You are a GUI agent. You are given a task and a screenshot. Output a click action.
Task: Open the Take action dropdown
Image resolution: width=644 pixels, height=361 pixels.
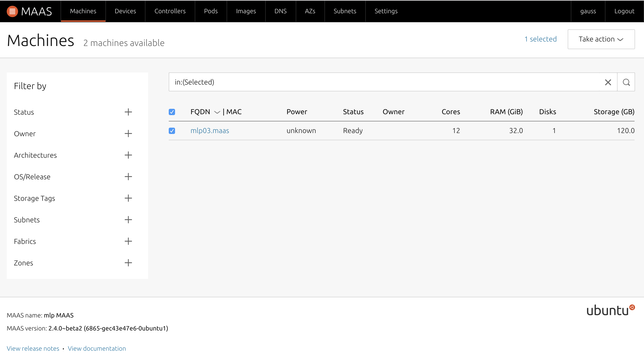(x=601, y=39)
